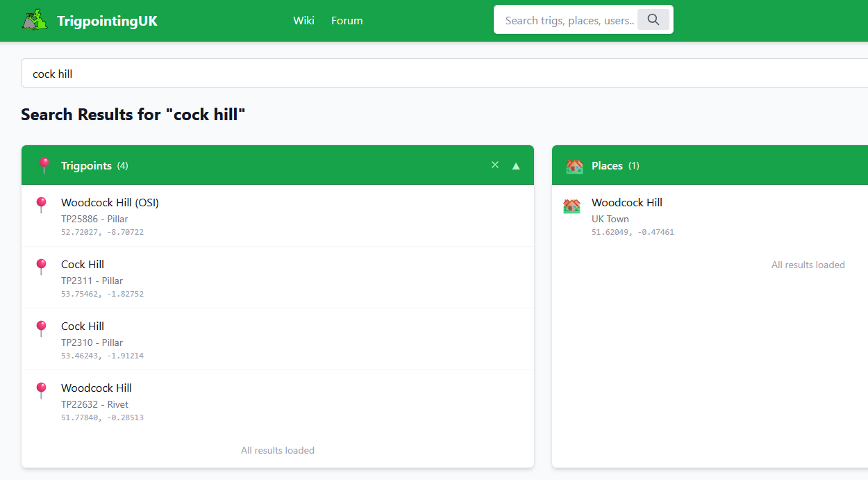Click the houses icon in Places header

(574, 165)
